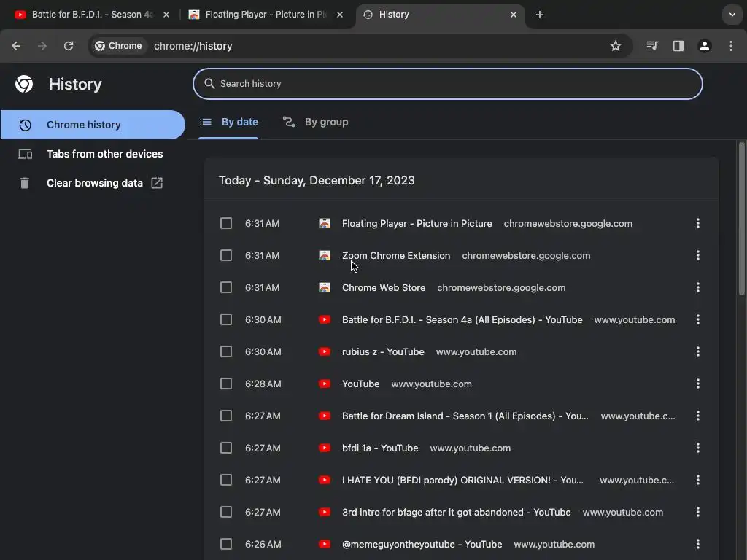
Task: Click the search magnifier icon
Action: pos(209,84)
